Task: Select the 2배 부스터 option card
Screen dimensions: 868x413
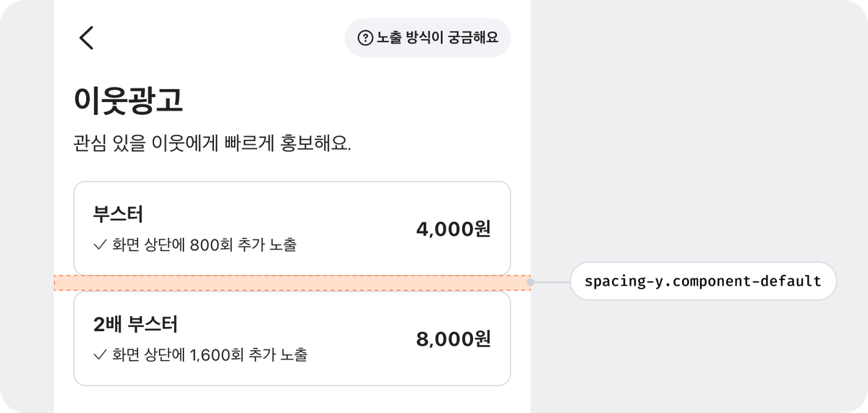Action: tap(292, 339)
